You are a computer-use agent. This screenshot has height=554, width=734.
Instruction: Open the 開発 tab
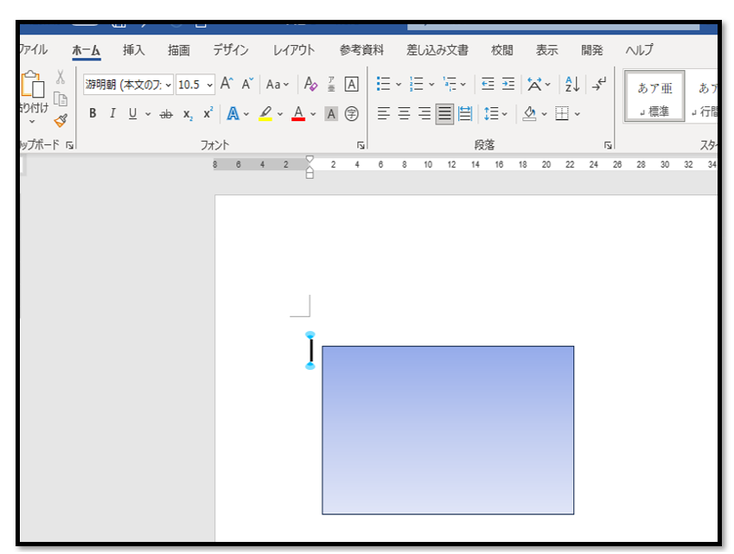coord(592,50)
